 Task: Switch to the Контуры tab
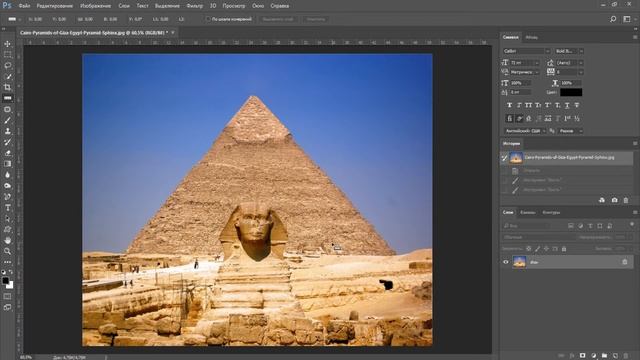point(551,212)
